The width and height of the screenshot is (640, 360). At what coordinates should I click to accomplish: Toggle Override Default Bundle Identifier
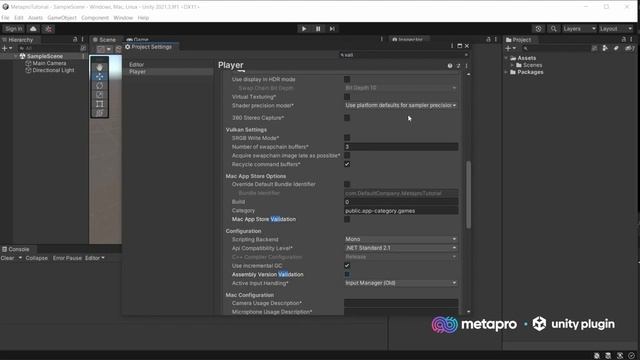click(x=347, y=184)
